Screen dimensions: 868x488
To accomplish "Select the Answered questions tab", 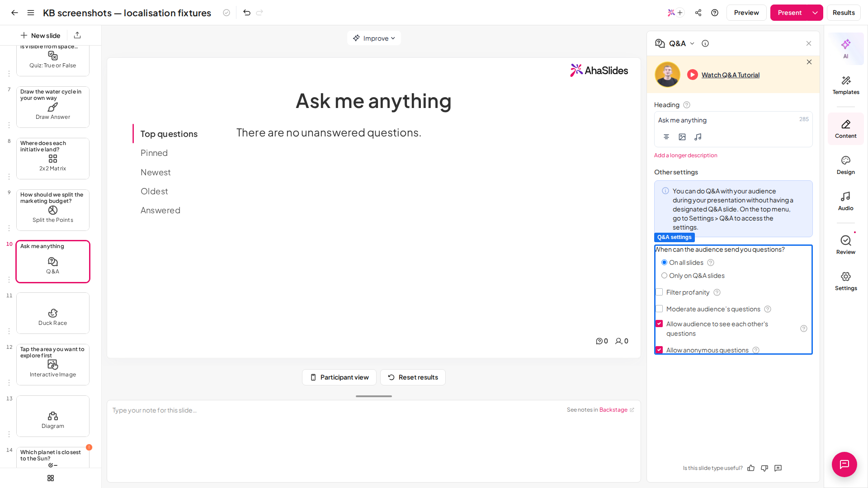I will click(160, 211).
